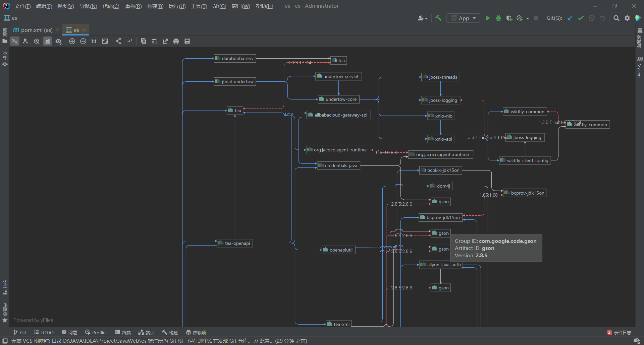Select the wildfly-client-config node
This screenshot has width=644, height=345.
pos(525,160)
